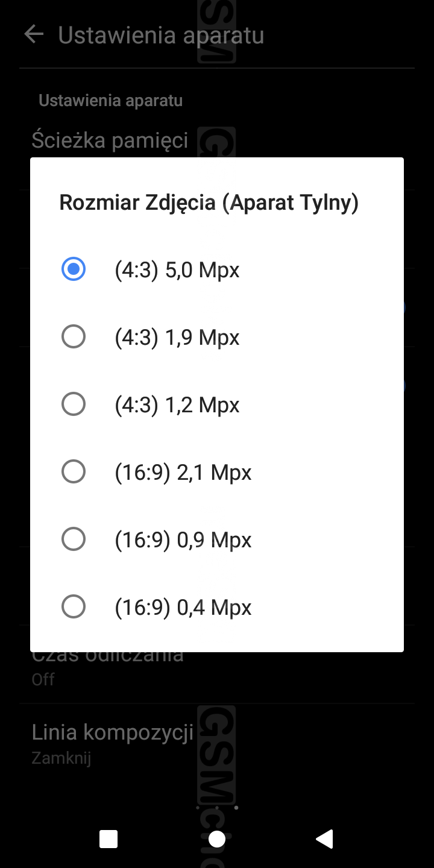Tap the (4:3) 5,0 Mpx option label
Viewport: 434px width, 868px height.
coord(177,270)
